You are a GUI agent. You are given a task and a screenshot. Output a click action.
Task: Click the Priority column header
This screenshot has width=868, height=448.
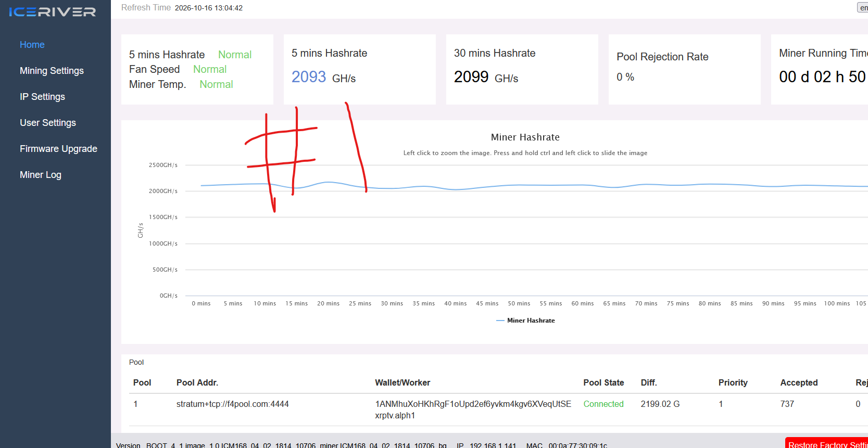click(733, 383)
